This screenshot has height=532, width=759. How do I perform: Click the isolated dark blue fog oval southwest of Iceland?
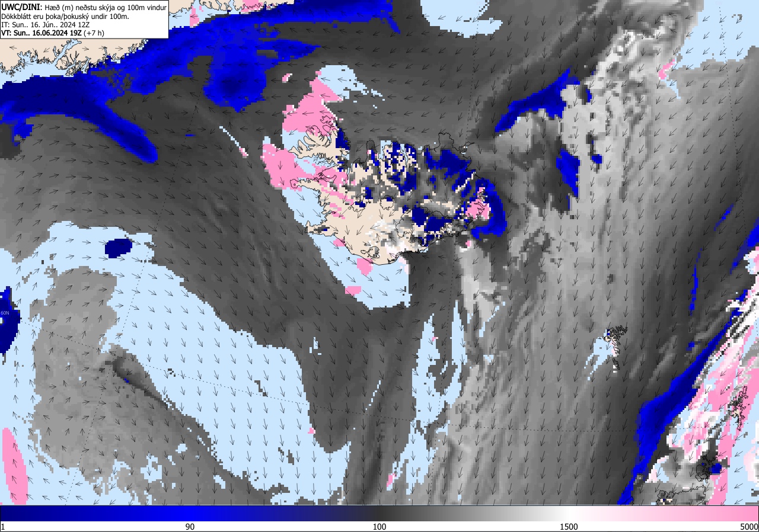[x=119, y=247]
